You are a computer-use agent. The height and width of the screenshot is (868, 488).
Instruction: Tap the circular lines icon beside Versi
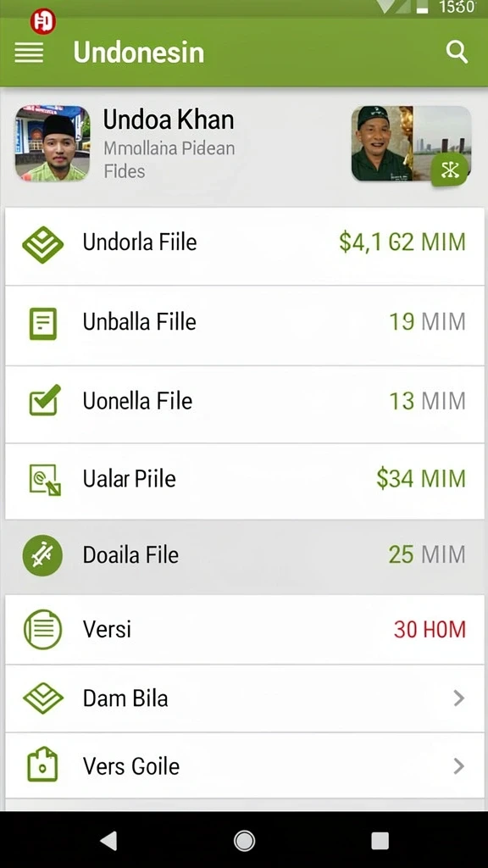(42, 630)
